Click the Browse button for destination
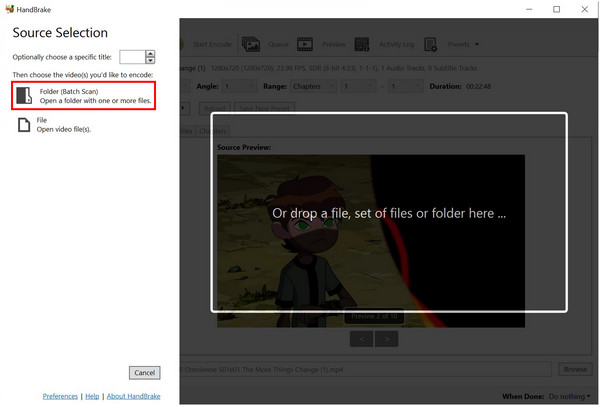This screenshot has width=600, height=406. pyautogui.click(x=574, y=369)
